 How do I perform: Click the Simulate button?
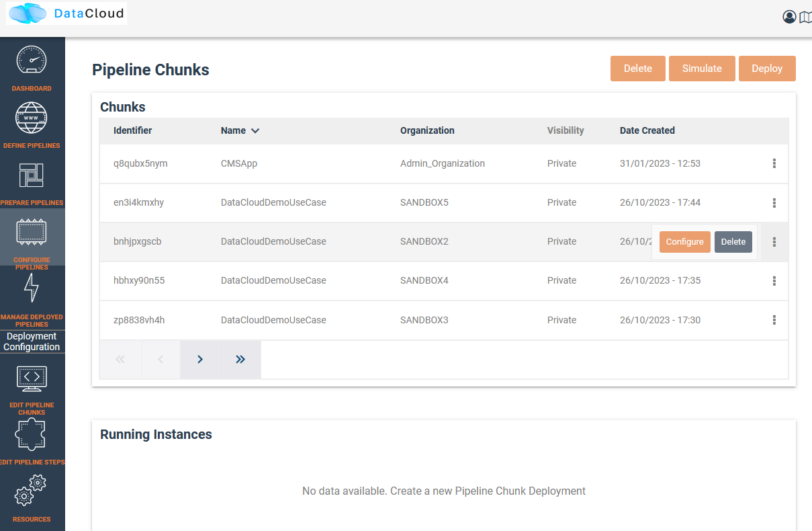(702, 69)
